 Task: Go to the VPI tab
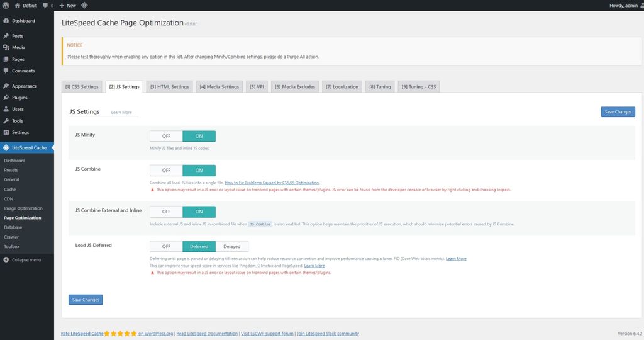point(257,87)
